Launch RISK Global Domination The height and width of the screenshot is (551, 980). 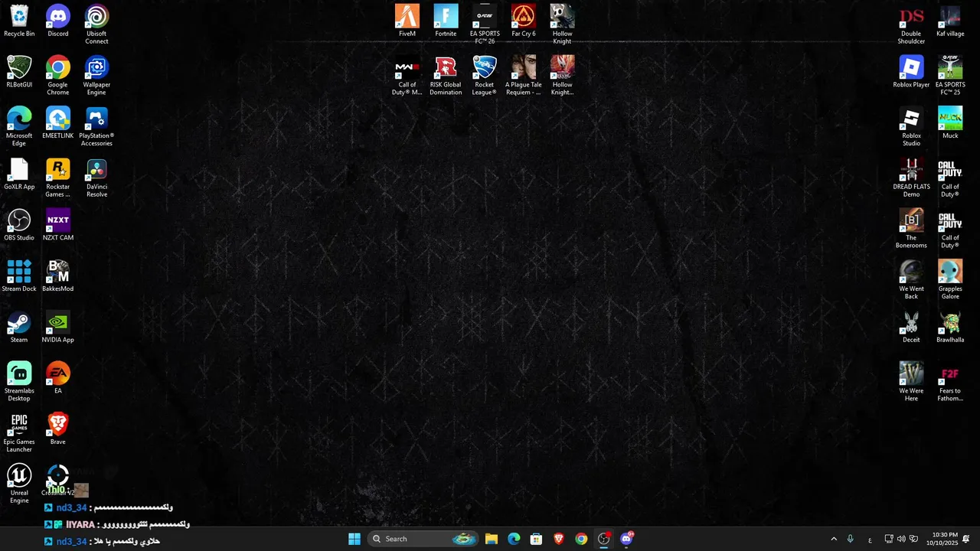446,76
